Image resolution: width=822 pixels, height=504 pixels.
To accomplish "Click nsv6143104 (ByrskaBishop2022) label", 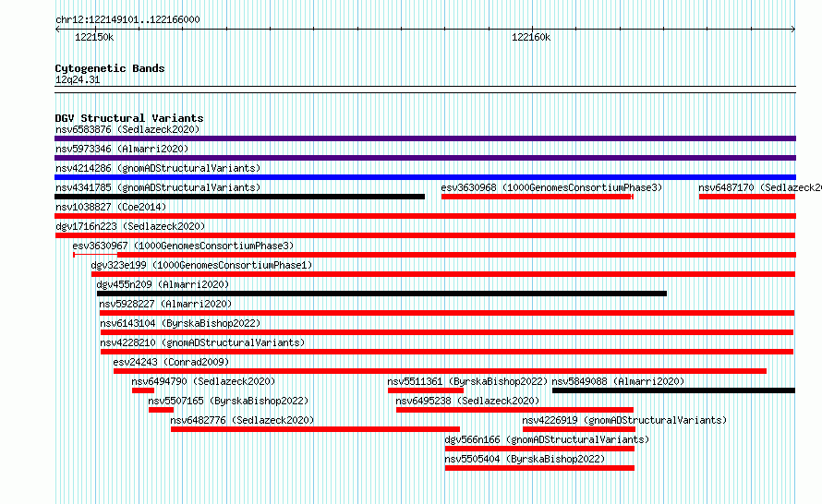I will [x=180, y=323].
